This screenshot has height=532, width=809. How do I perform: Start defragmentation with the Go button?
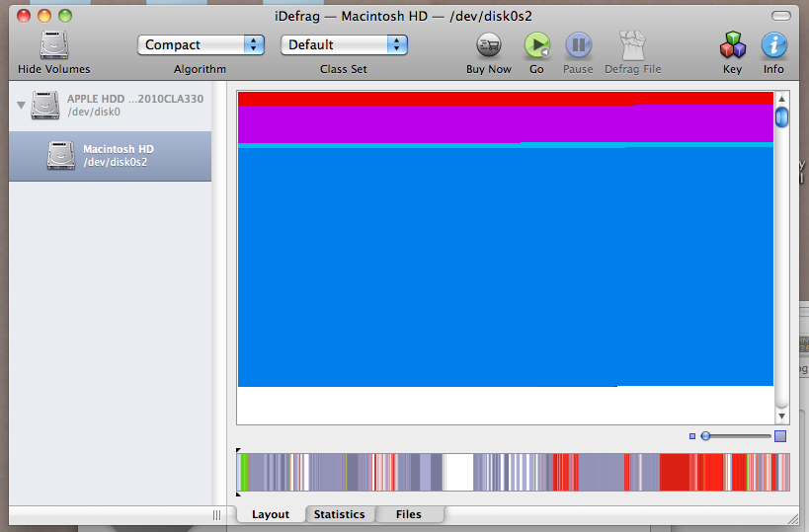[x=536, y=45]
